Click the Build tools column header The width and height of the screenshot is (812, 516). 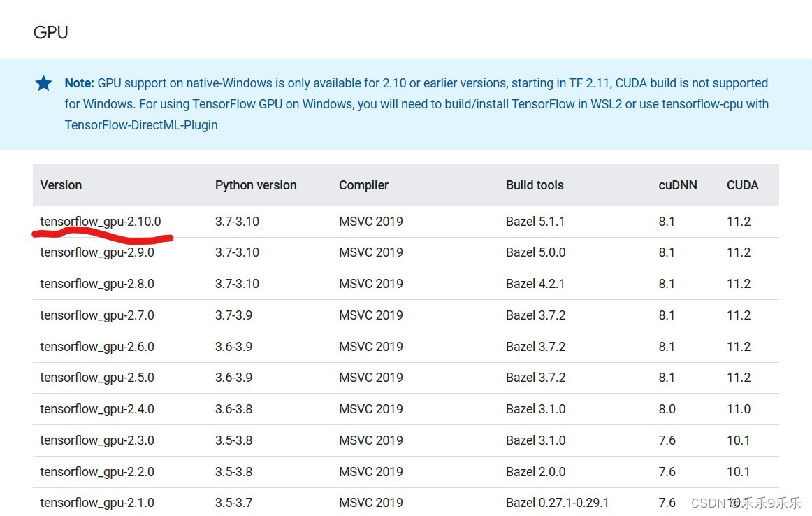coord(535,185)
